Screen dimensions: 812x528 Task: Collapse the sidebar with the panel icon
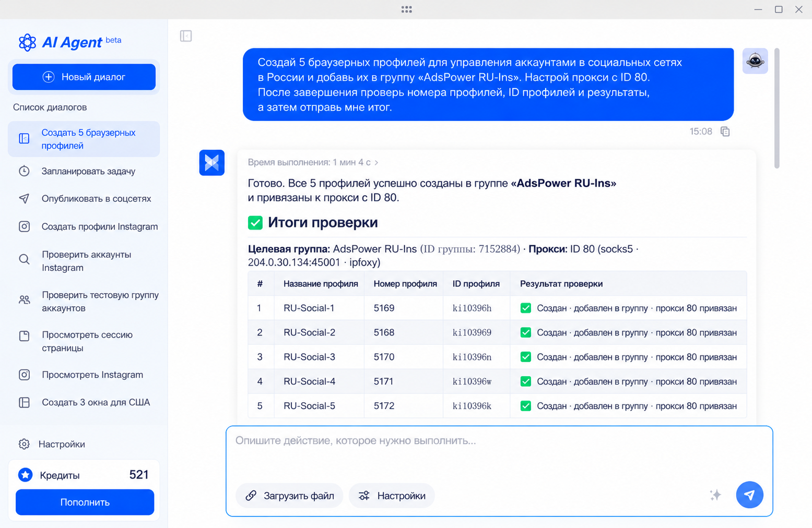click(x=186, y=36)
